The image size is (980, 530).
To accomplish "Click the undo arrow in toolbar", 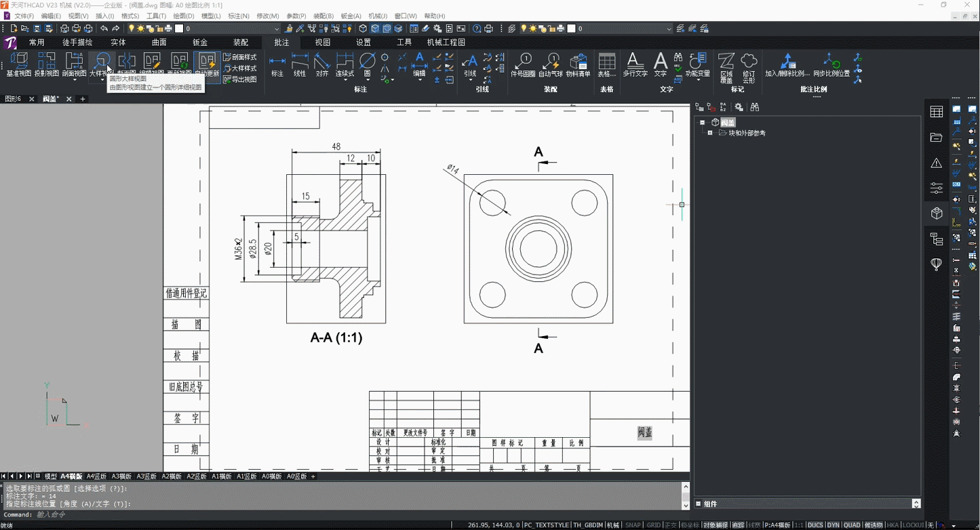I will [x=104, y=28].
